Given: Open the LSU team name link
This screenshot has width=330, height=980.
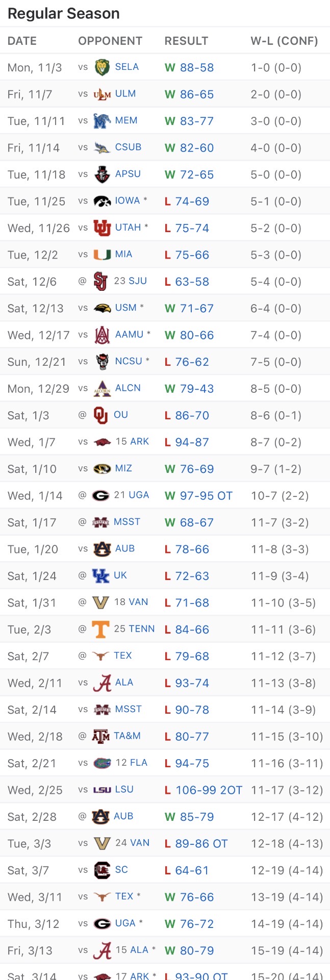Looking at the screenshot, I should click(x=124, y=790).
